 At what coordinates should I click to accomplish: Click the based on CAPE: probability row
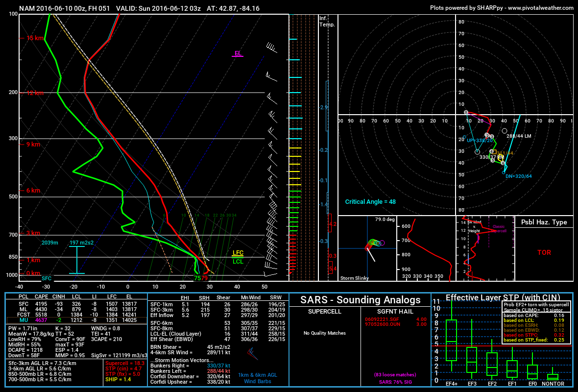click(534, 316)
